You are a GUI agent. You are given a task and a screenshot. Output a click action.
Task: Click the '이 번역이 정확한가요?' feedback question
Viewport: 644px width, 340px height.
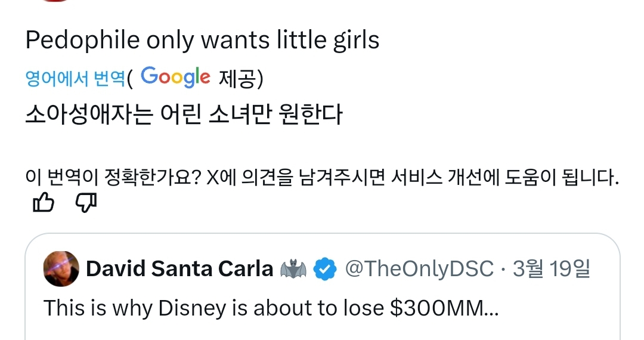coord(112,177)
